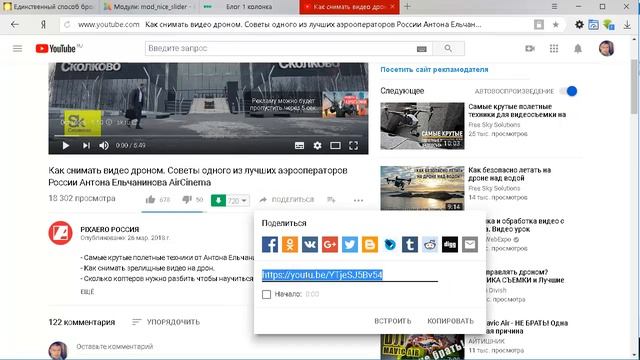Screen dimensions: 640x360
Task: Open a new browser tab
Action: click(x=407, y=7)
